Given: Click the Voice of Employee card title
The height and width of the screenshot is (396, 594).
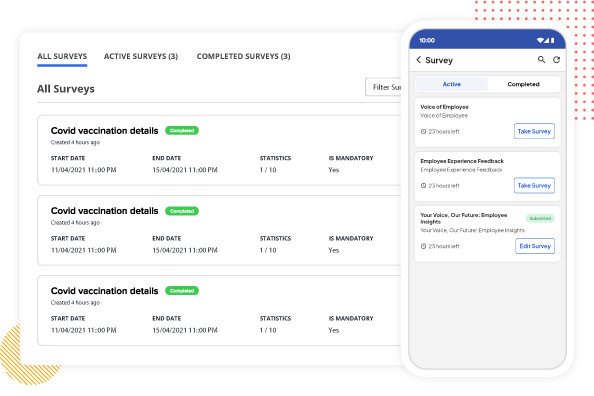Looking at the screenshot, I should (x=444, y=107).
